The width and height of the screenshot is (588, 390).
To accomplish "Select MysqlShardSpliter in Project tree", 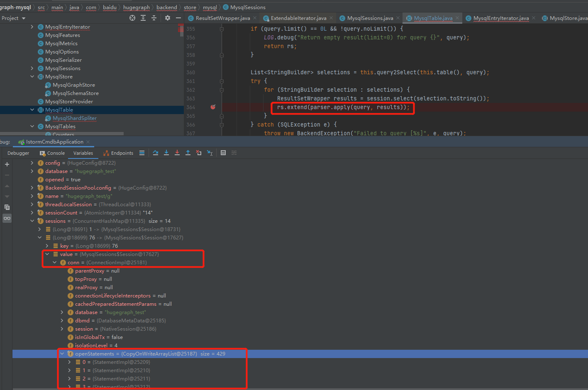I will tap(74, 118).
